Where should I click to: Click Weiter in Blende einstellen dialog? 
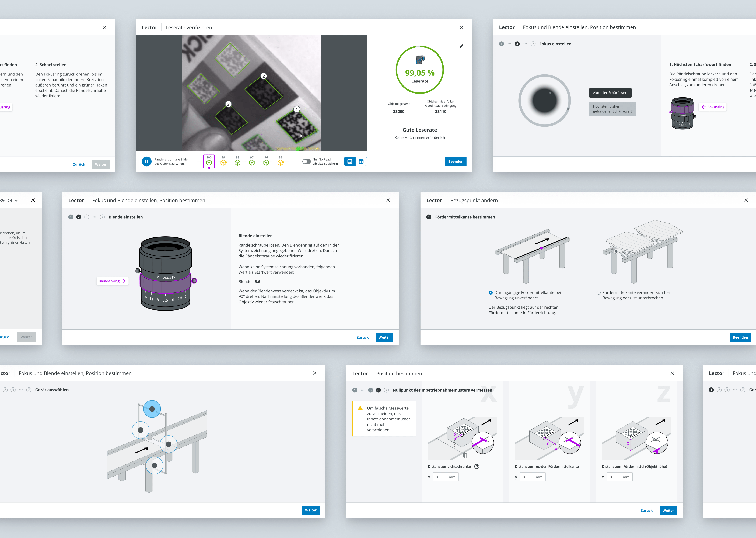pos(384,337)
